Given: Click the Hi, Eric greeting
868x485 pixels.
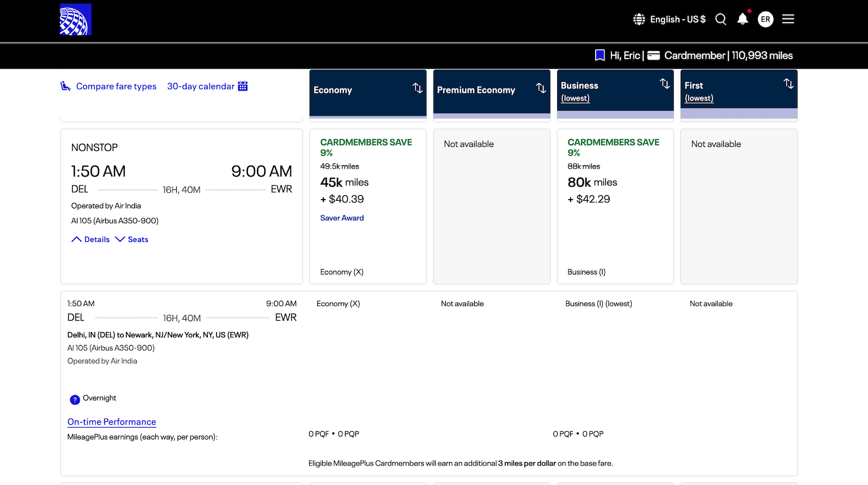Looking at the screenshot, I should (625, 55).
